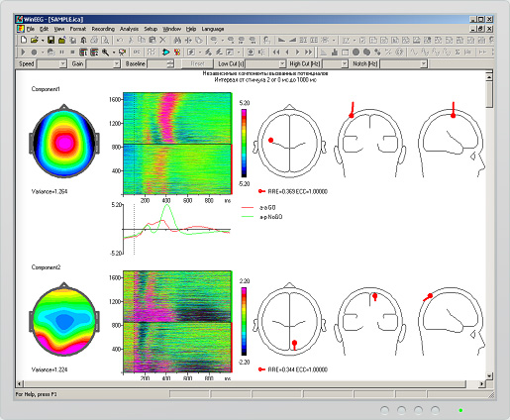This screenshot has height=420, width=510.
Task: Expand the Gain dropdown
Action: coord(116,64)
